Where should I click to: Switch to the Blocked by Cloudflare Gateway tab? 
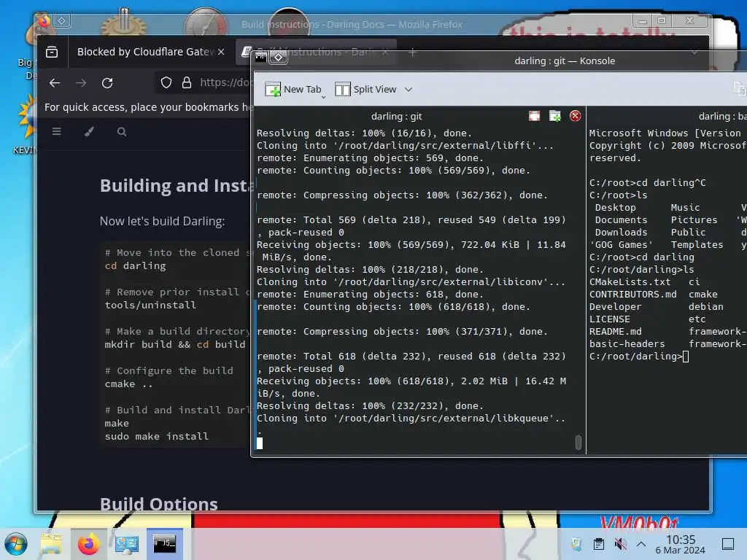pos(145,52)
